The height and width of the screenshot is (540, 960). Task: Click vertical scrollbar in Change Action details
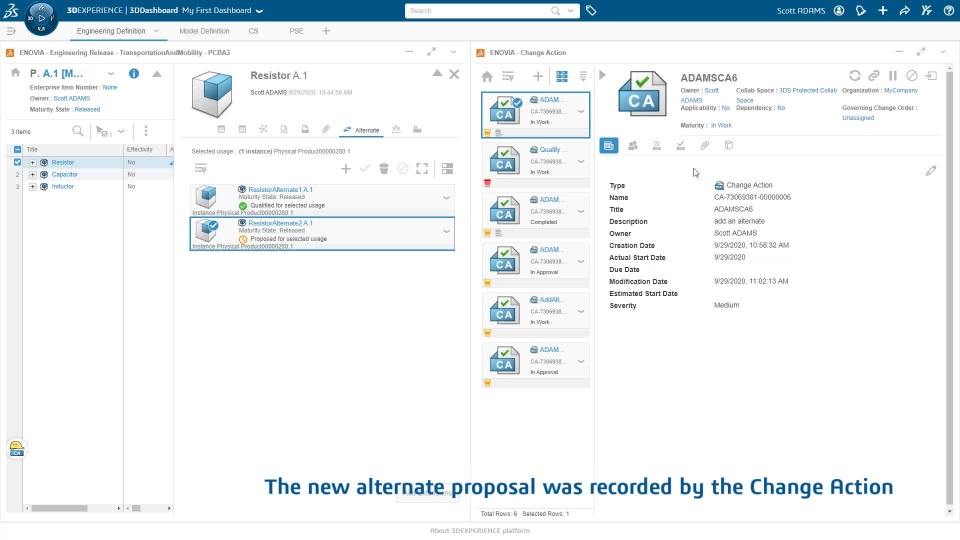coord(950,288)
